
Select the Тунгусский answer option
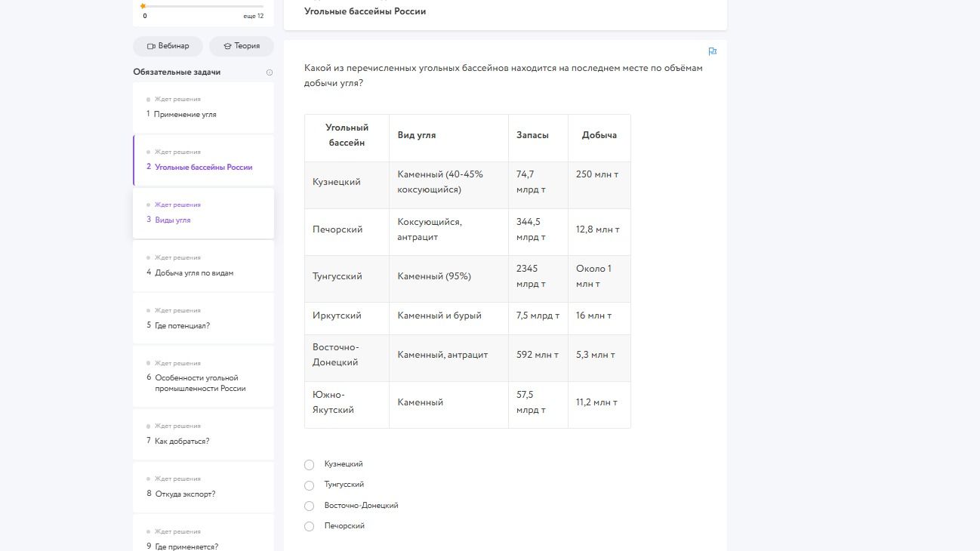point(309,485)
